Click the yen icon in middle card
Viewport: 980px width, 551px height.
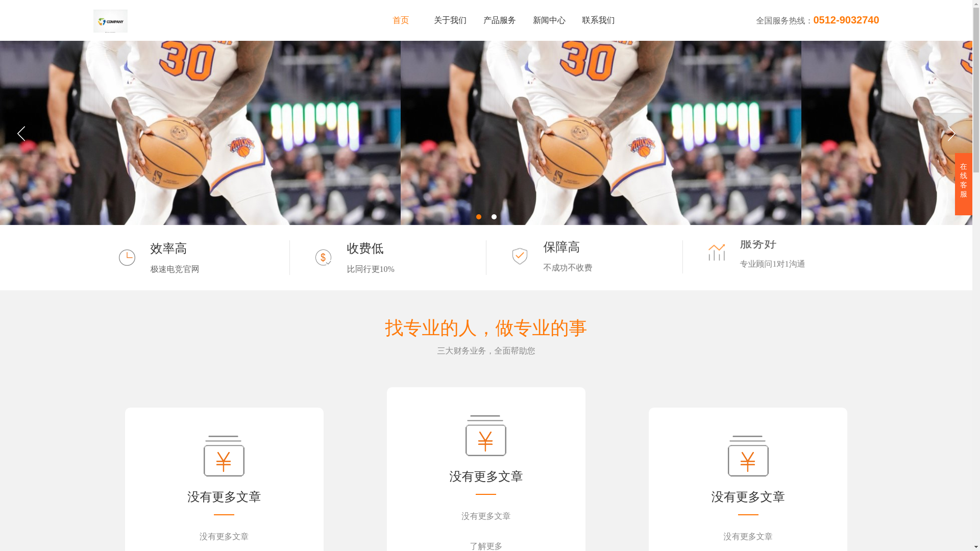(486, 435)
